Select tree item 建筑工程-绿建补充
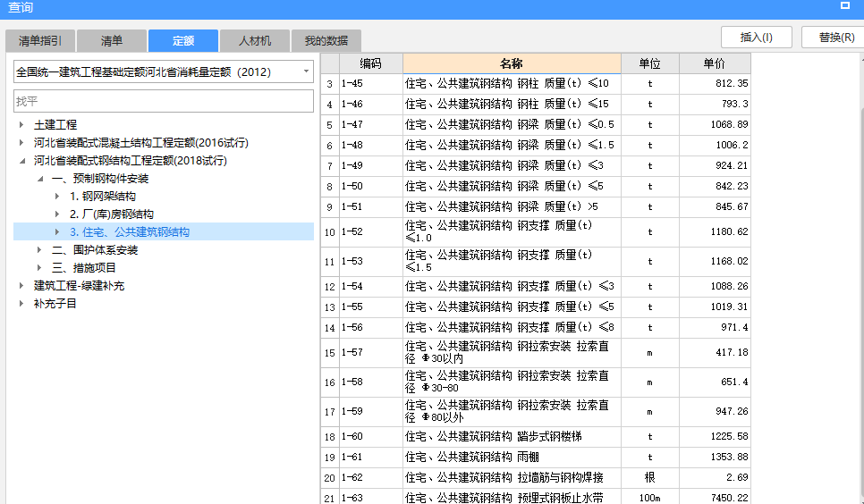The image size is (864, 504). click(79, 286)
